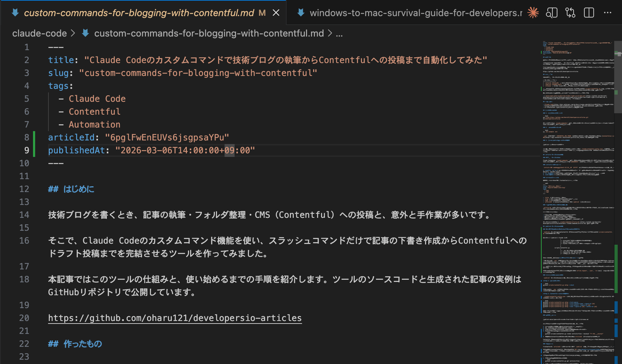Open More Actions ellipsis menu

(x=608, y=13)
